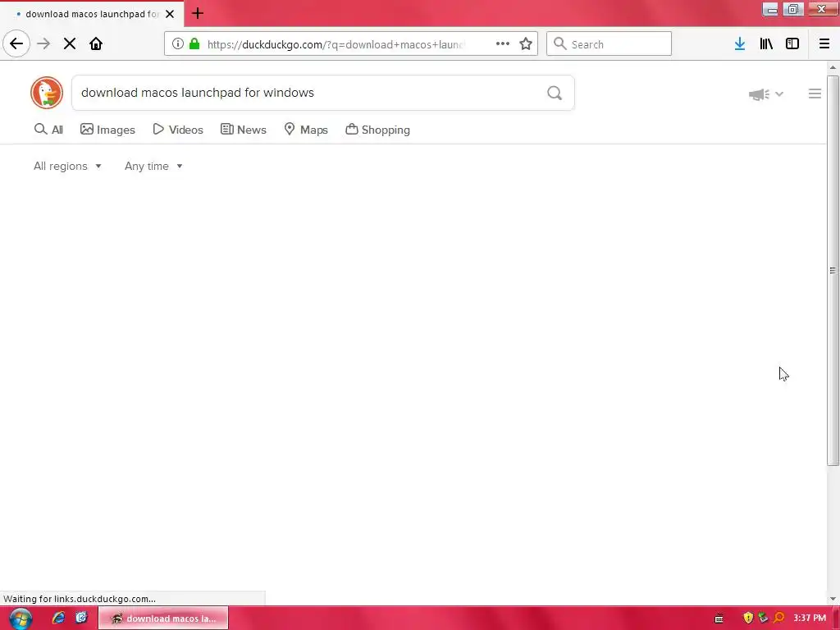Switch to the Images tab
This screenshot has height=630, width=840.
coord(107,130)
